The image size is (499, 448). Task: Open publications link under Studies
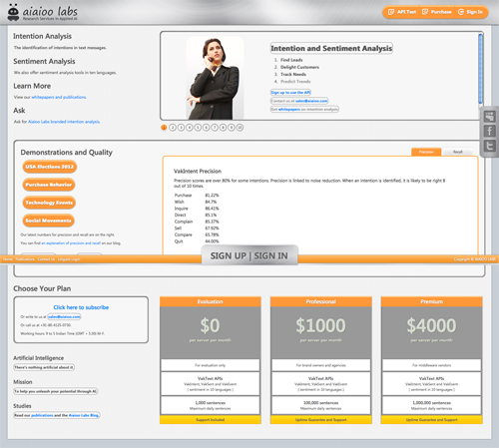pos(42,415)
